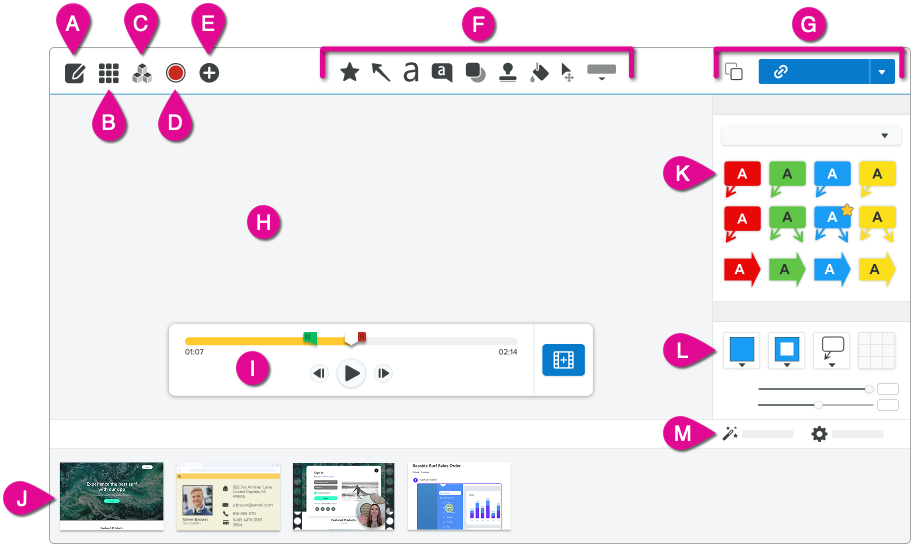Open the solid blue fill color dropdown

pos(742,351)
